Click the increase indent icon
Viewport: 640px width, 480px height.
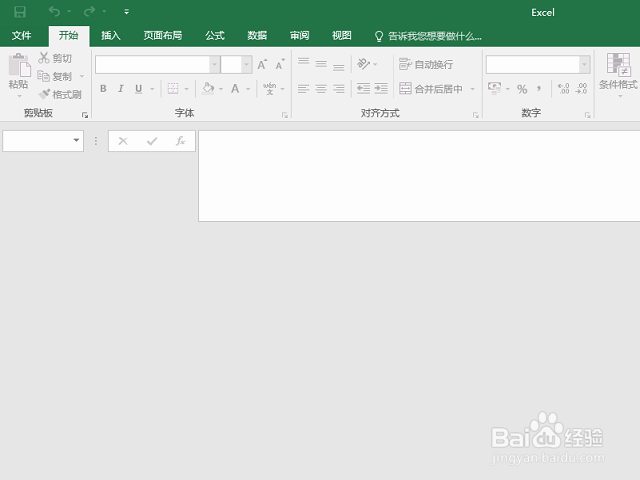381,89
